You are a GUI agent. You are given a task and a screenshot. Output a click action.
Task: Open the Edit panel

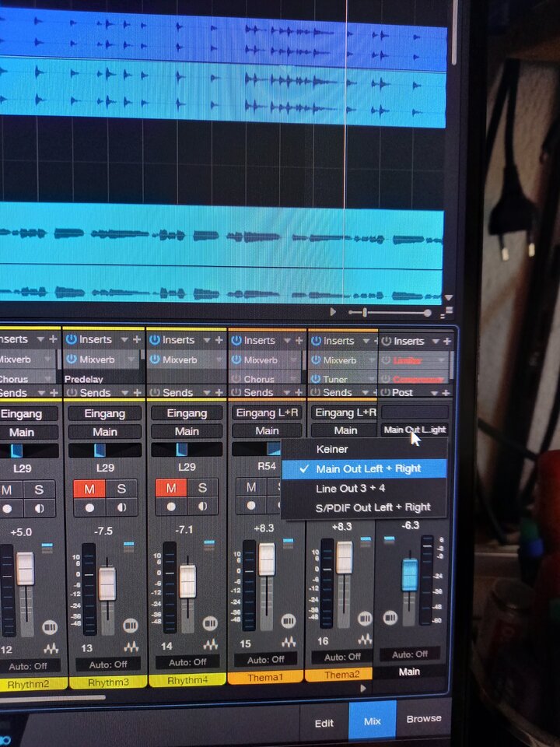pos(324,723)
